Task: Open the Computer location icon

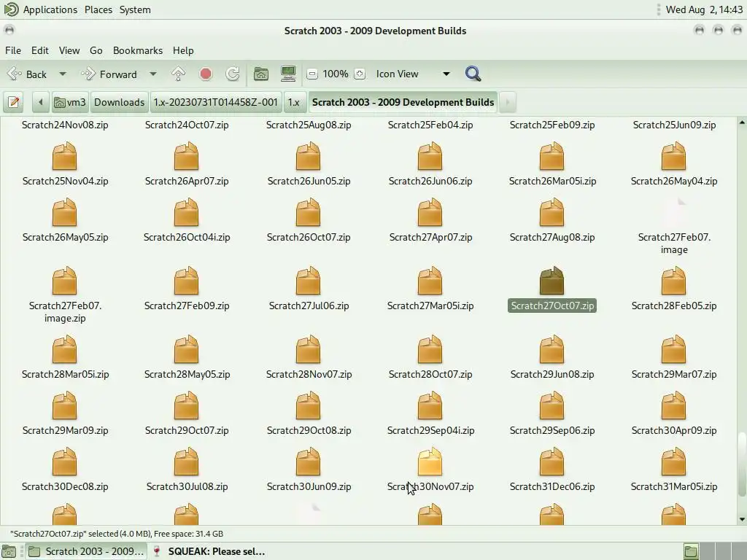Action: [x=288, y=74]
